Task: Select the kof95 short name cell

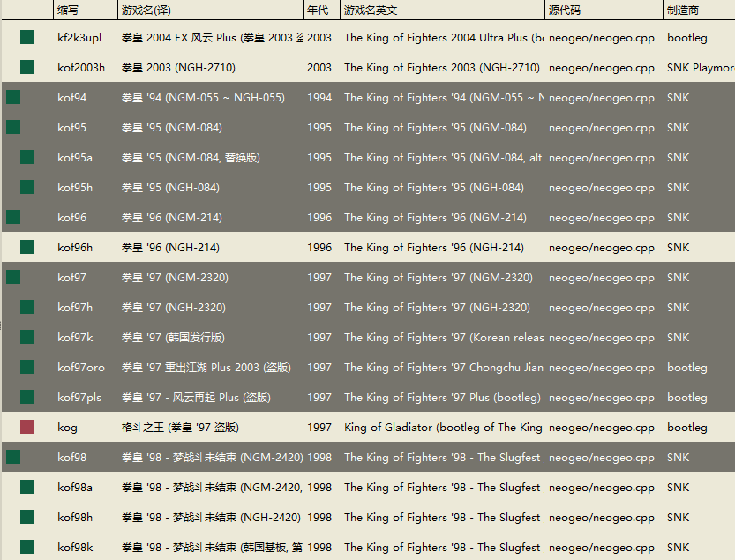Action: point(71,128)
